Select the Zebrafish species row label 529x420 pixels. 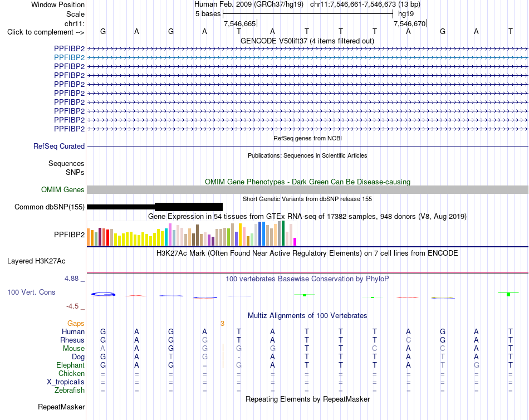click(70, 390)
